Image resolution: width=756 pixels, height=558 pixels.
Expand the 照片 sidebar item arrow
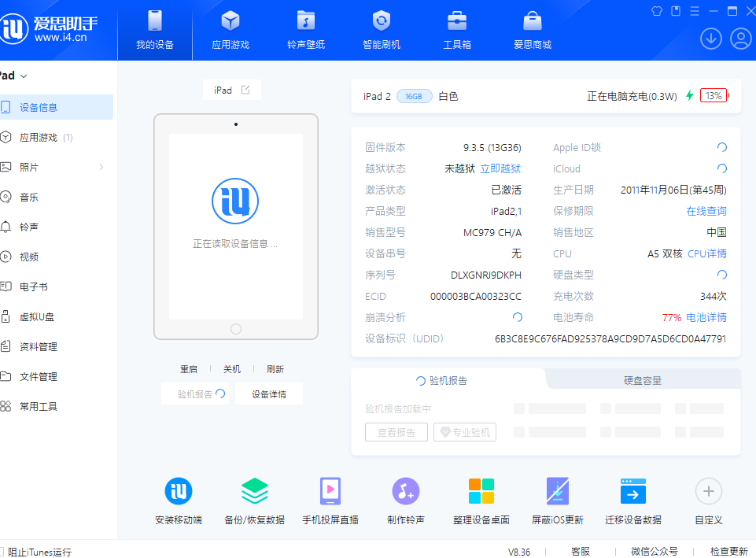pos(101,167)
